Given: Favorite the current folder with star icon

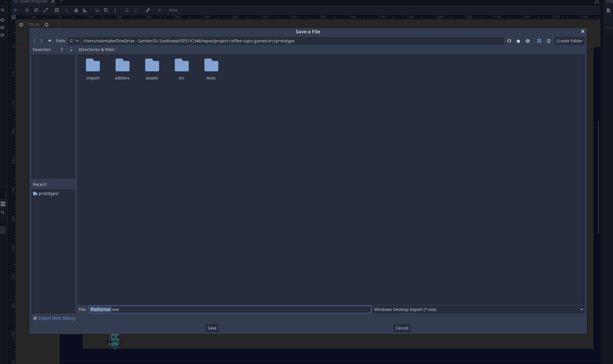Looking at the screenshot, I should click(x=518, y=41).
